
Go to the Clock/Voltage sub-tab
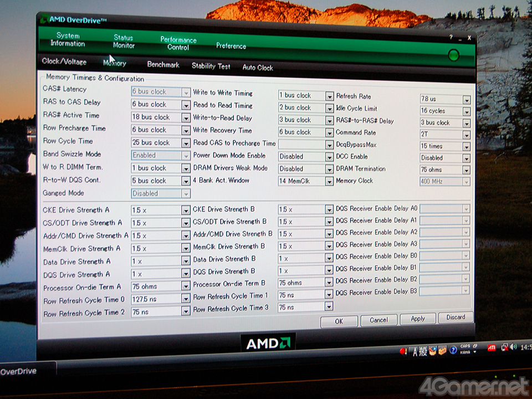pyautogui.click(x=64, y=62)
